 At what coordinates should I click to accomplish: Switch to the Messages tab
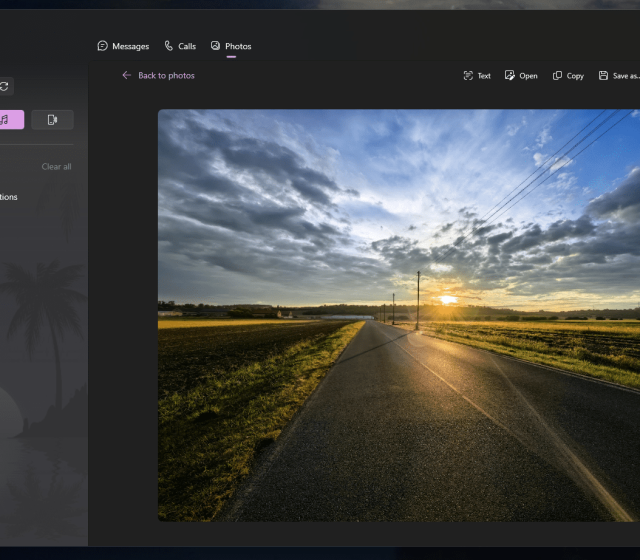[130, 46]
